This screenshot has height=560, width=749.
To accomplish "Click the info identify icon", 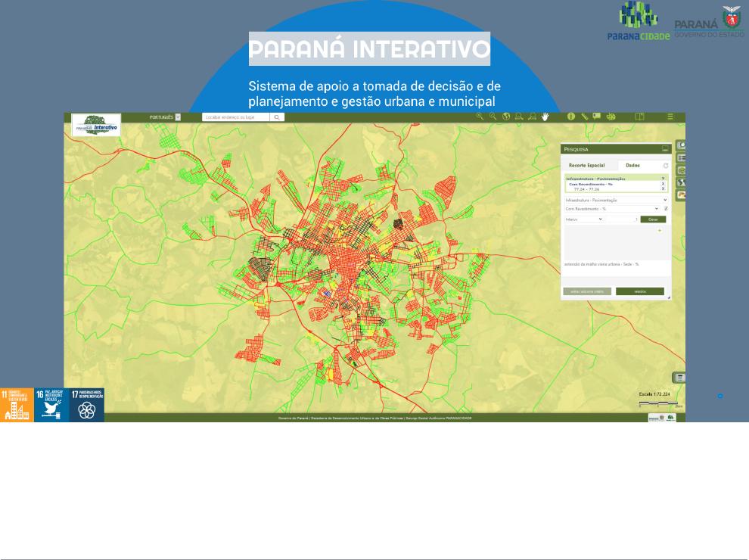I will pos(571,117).
